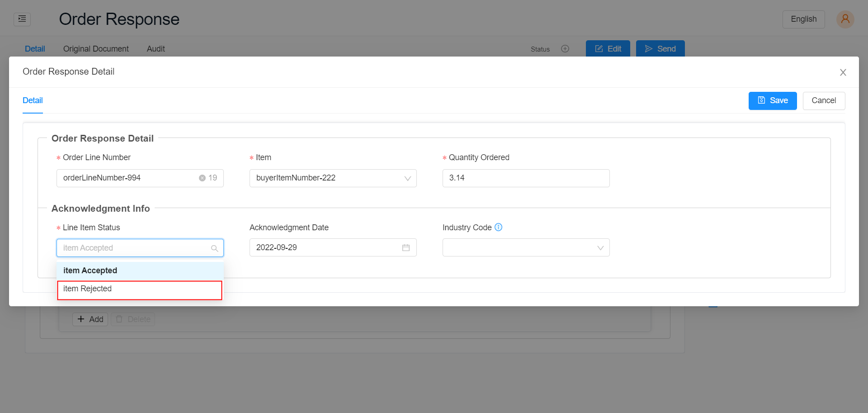The height and width of the screenshot is (413, 868).
Task: Expand the Industry Code dropdown
Action: click(600, 247)
